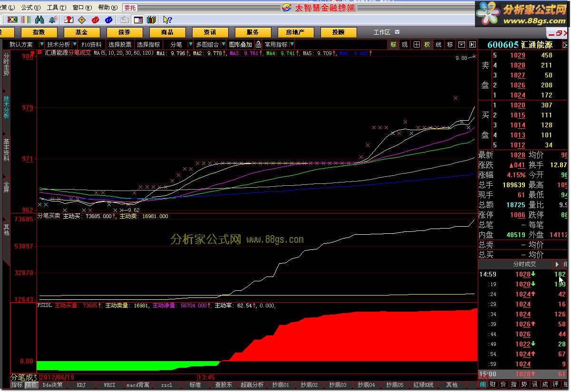Select the 财 tab in bottom right panel
Viewport: 571px width, 392px height.
pos(493,384)
